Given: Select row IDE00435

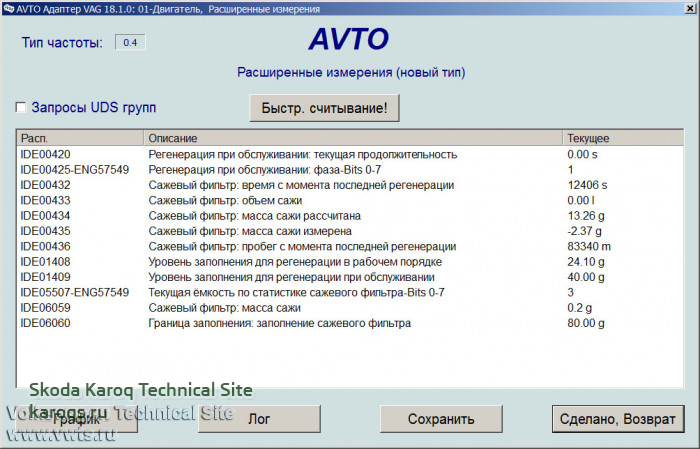Looking at the screenshot, I should pyautogui.click(x=350, y=231).
